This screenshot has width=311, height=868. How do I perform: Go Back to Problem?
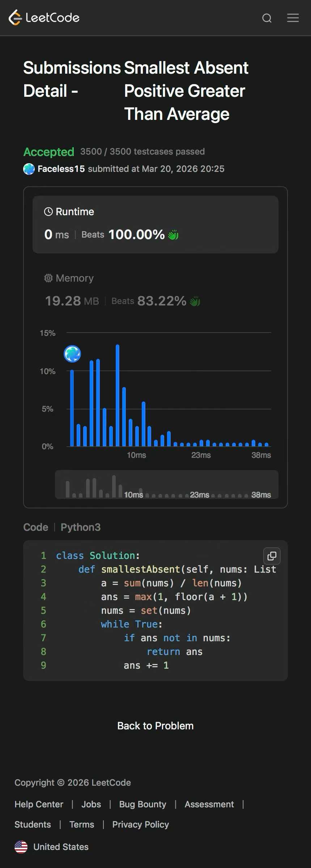pos(155,726)
